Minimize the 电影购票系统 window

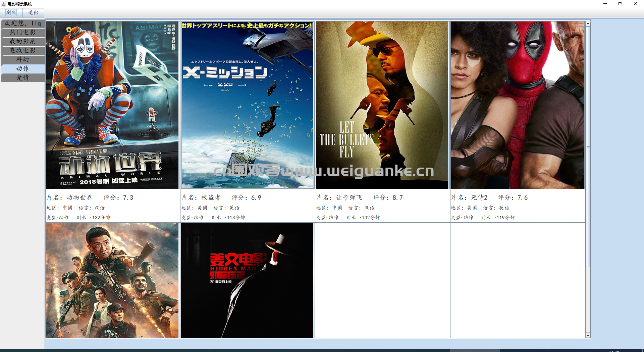pyautogui.click(x=605, y=4)
